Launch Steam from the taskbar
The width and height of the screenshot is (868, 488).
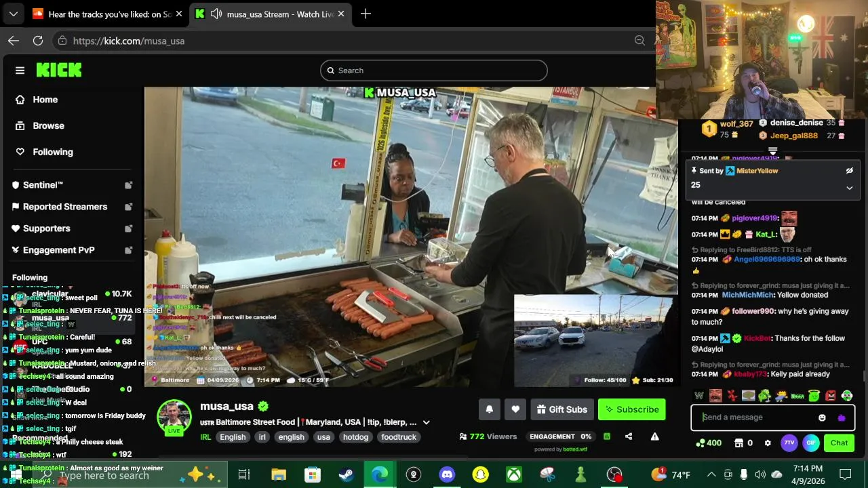[x=346, y=474]
